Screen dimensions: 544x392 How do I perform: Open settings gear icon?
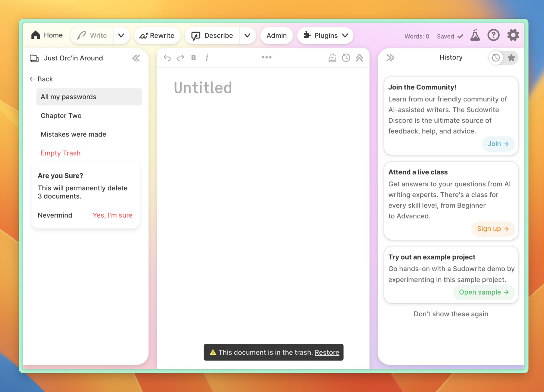tap(513, 35)
